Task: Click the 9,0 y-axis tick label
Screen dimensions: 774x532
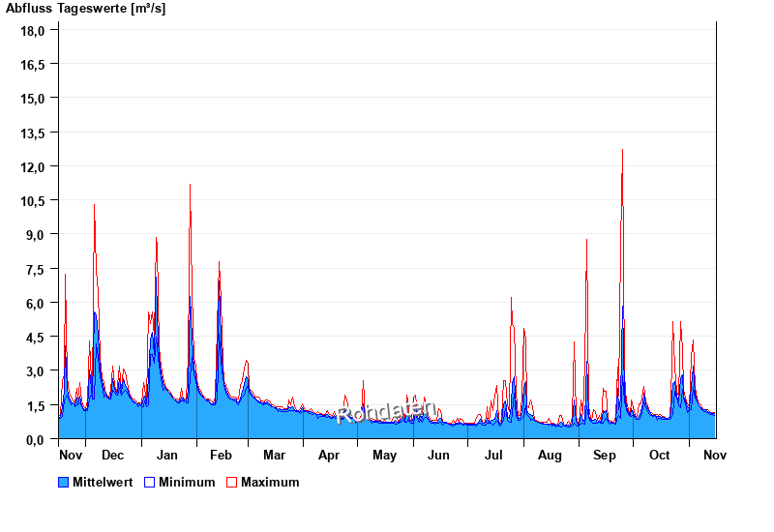Action: [36, 235]
